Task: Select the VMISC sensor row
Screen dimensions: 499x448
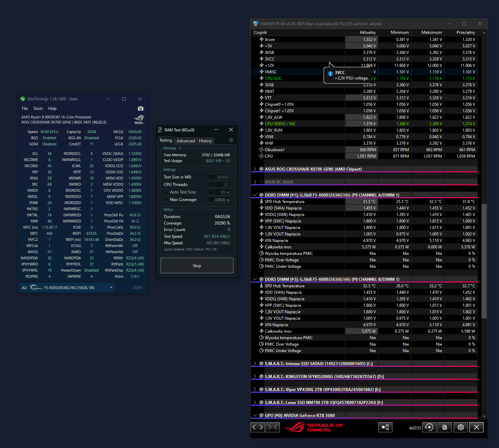Action: click(364, 72)
